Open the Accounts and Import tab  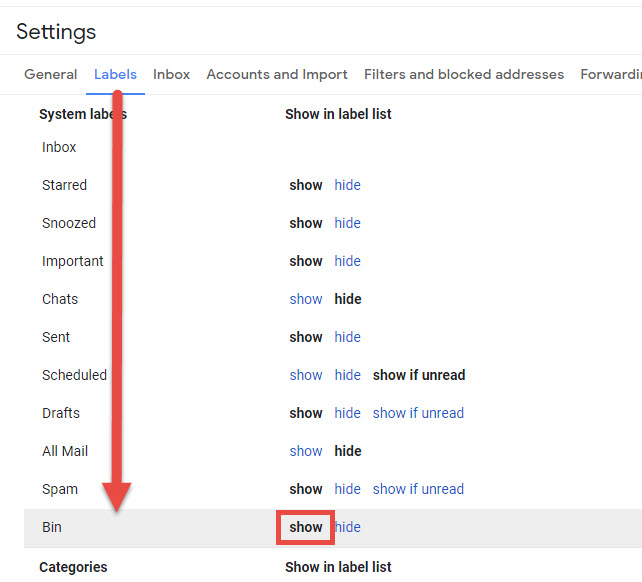coord(277,74)
